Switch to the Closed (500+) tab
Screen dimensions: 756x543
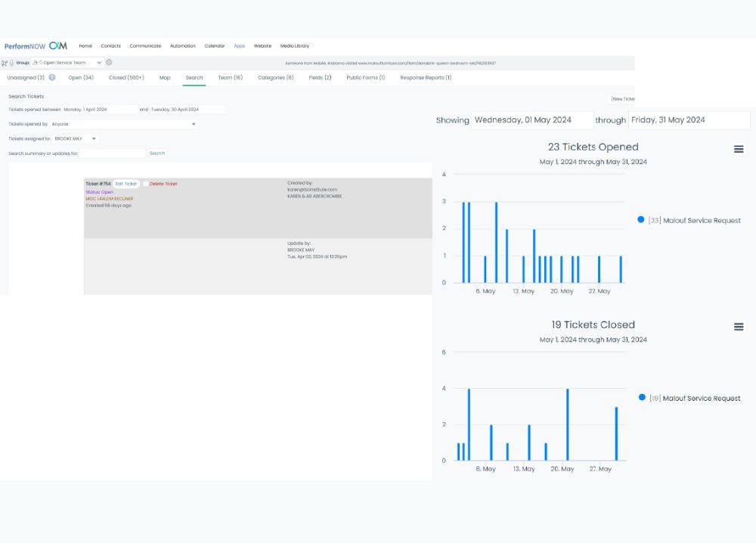pos(126,77)
